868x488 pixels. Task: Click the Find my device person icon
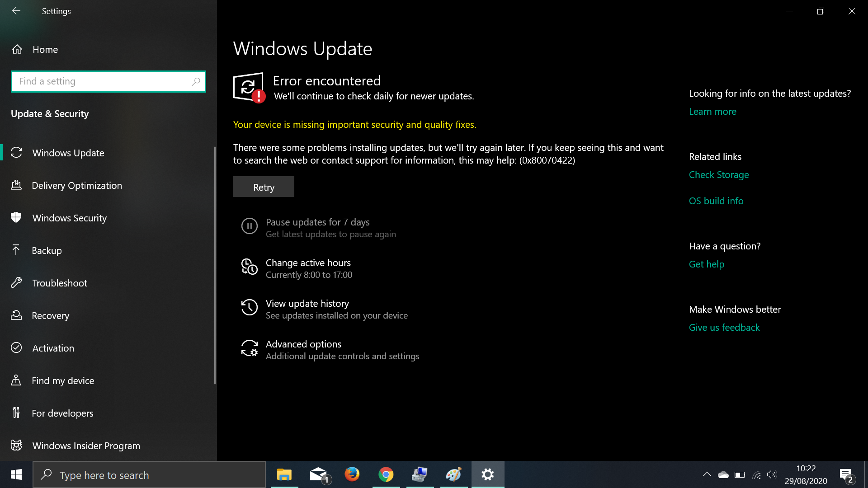16,380
